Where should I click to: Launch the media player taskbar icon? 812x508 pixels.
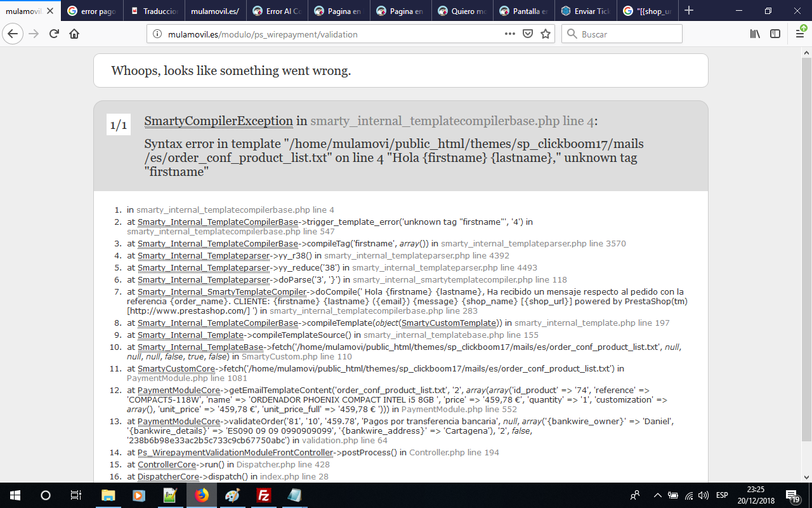(139, 495)
